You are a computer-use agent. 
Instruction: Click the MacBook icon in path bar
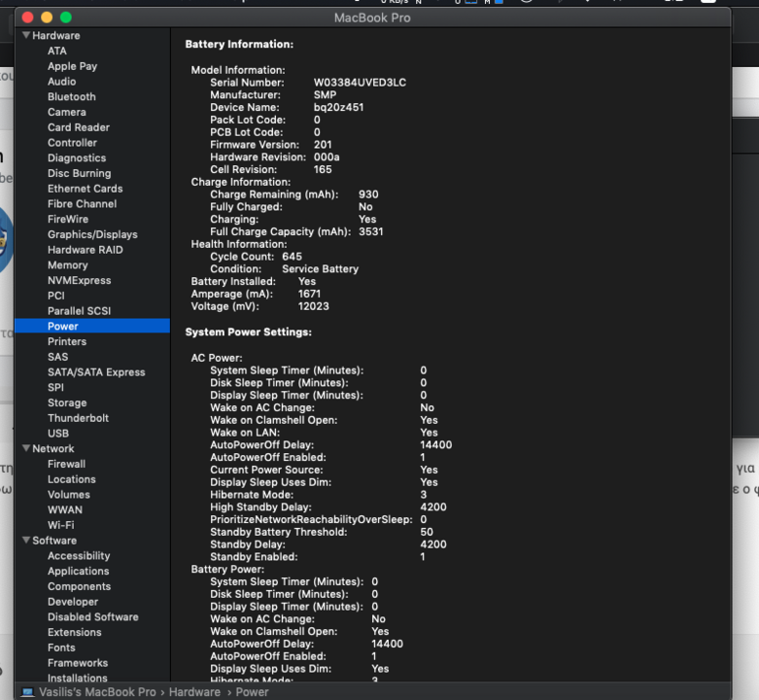27,692
